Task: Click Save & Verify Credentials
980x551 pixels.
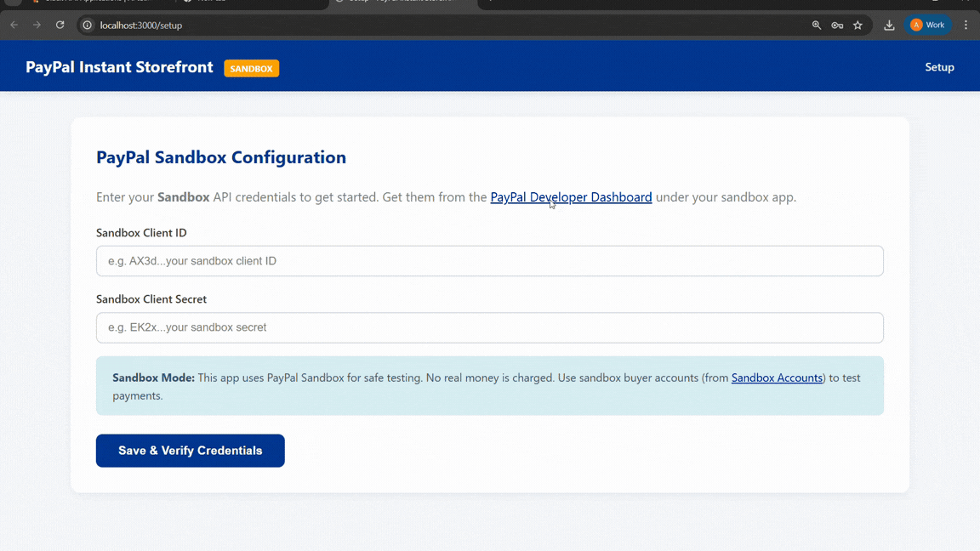Action: click(190, 450)
